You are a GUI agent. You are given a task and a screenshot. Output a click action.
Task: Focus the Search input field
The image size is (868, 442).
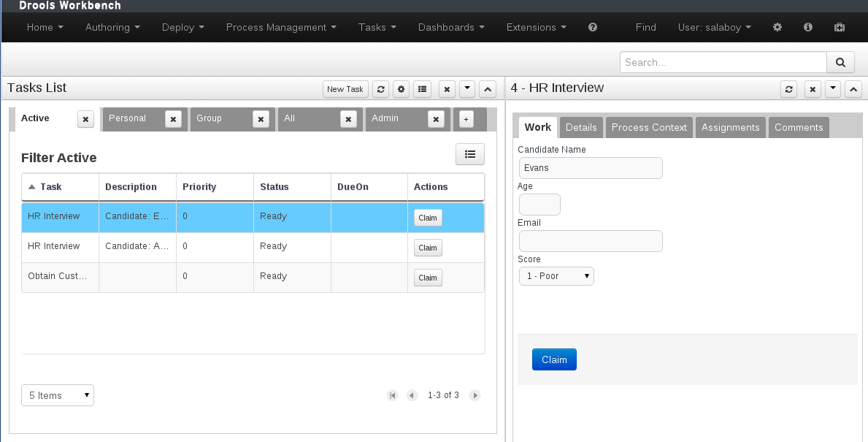click(x=723, y=62)
